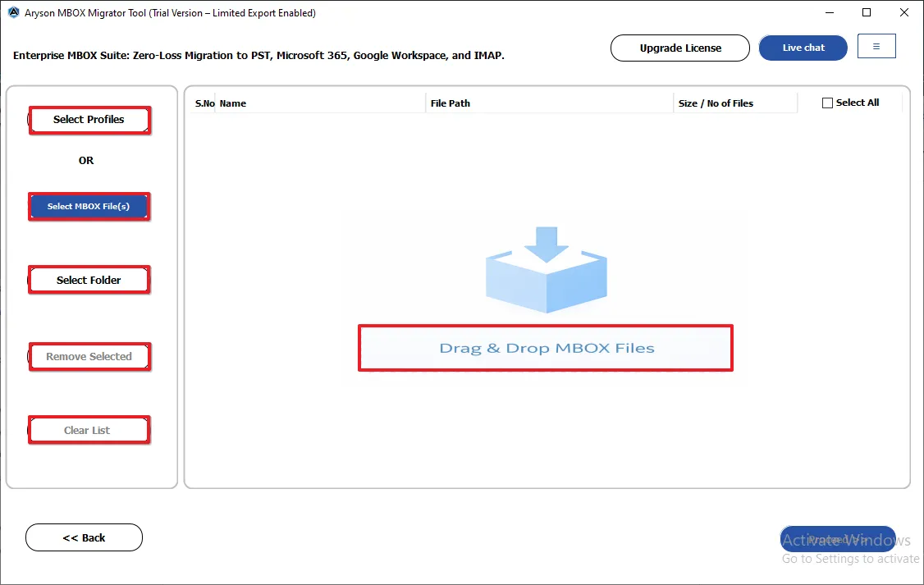This screenshot has width=924, height=585.
Task: Click the Clear List button
Action: [89, 430]
